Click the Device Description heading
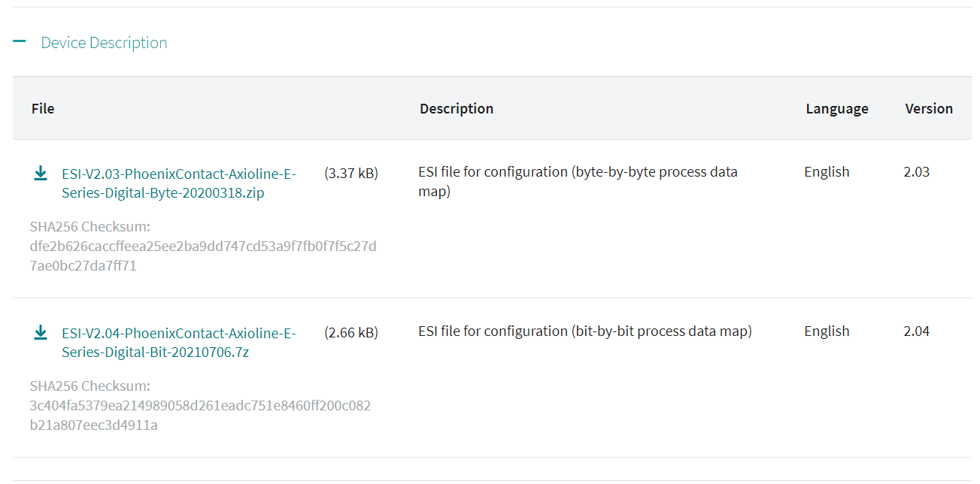 coord(104,43)
